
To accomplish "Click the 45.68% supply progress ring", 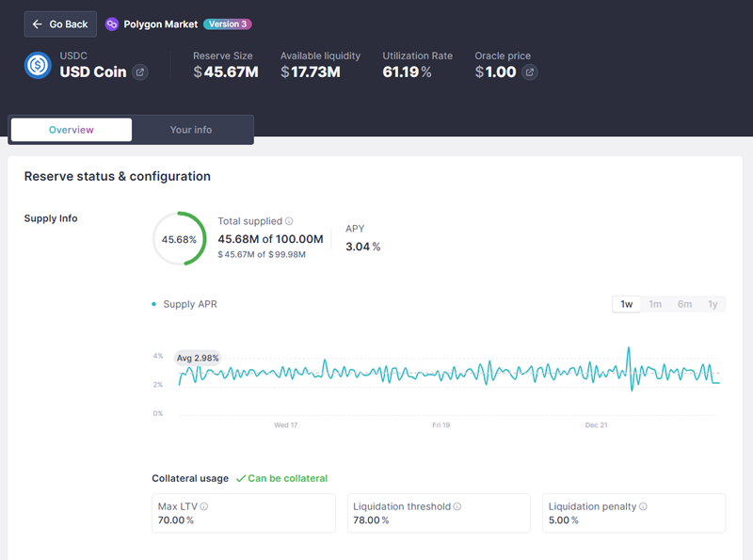I will (x=179, y=239).
